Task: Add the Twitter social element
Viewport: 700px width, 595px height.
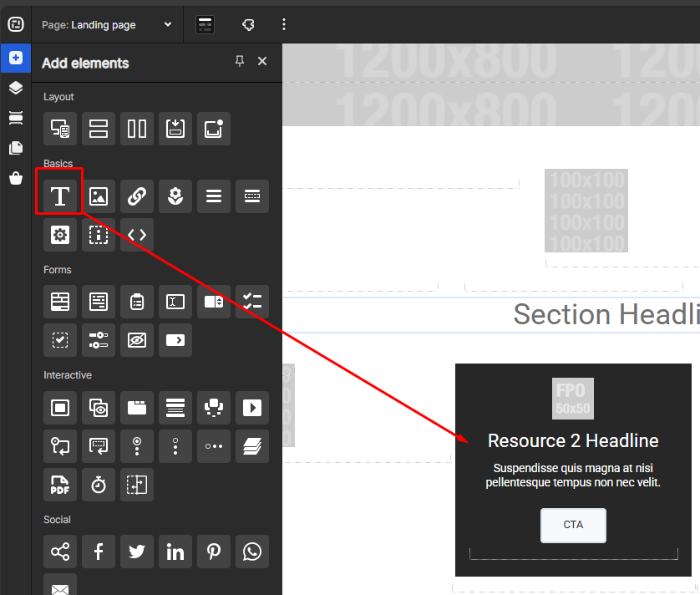Action: (x=137, y=552)
